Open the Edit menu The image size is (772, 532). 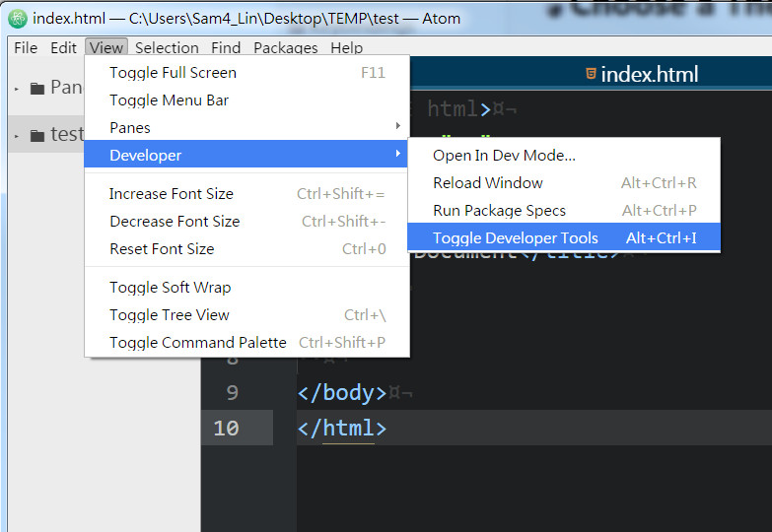[63, 47]
